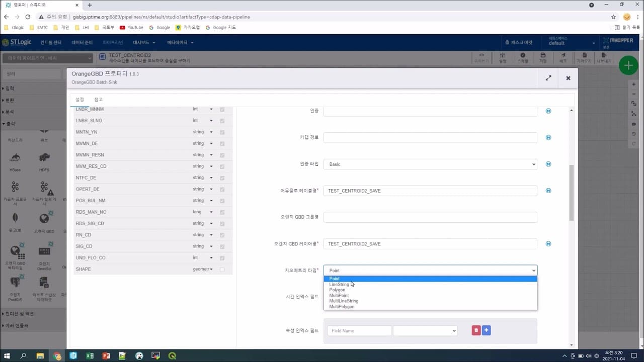
Task: Click the Field Name input box
Action: pyautogui.click(x=359, y=330)
